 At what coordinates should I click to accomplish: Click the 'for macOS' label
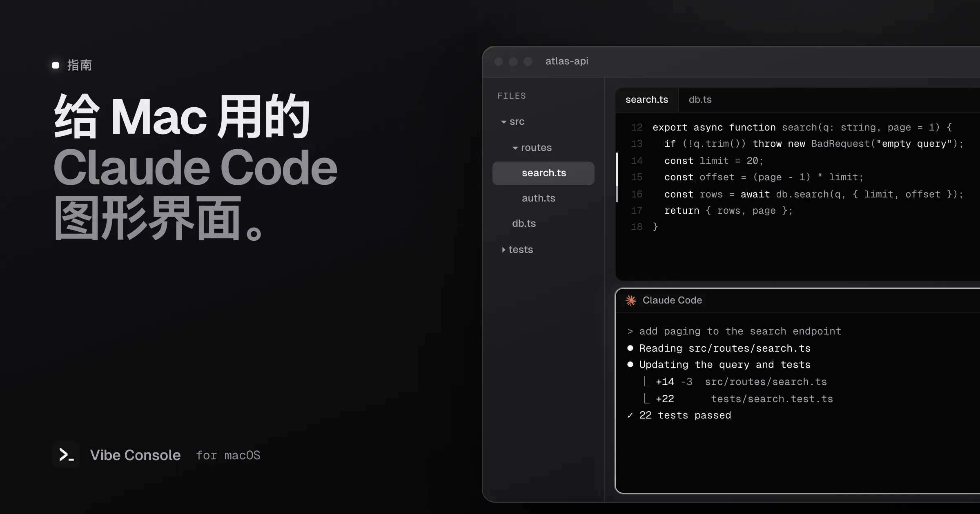click(228, 456)
